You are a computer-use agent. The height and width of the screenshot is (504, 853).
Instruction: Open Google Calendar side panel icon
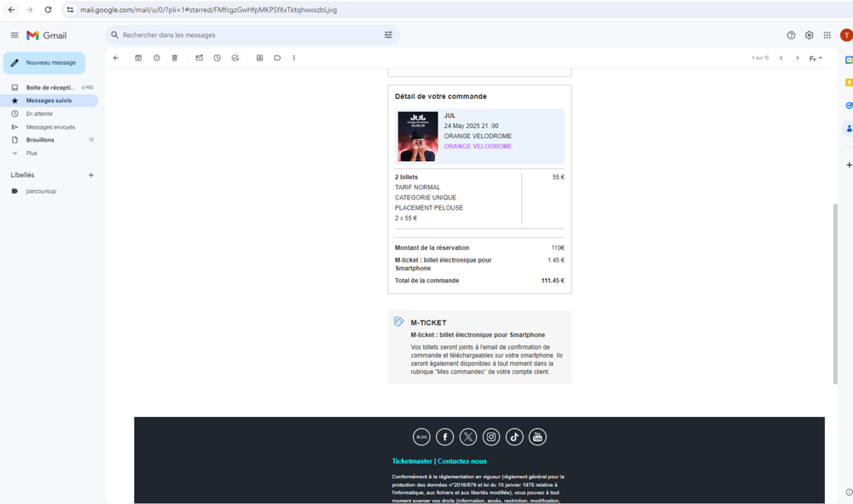click(x=849, y=60)
